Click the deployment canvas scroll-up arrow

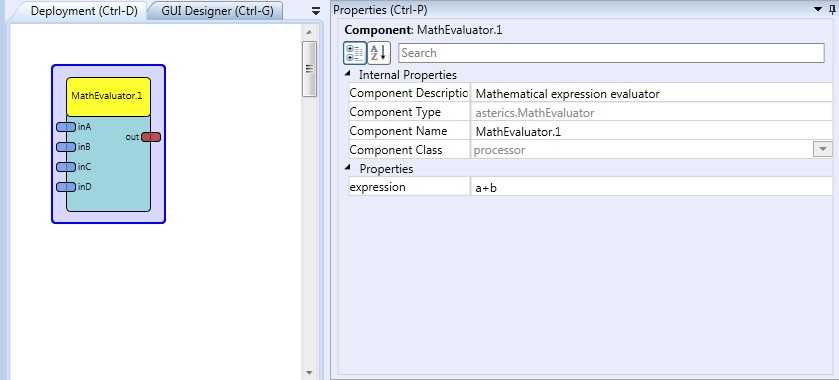309,33
